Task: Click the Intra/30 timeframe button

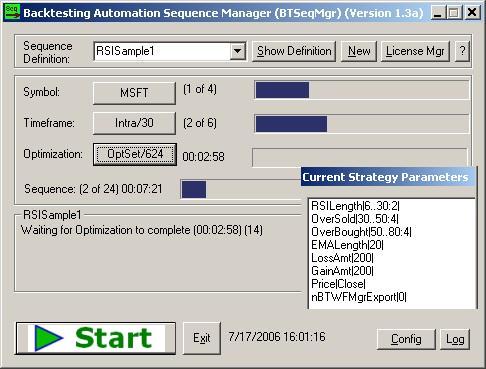Action: [134, 123]
